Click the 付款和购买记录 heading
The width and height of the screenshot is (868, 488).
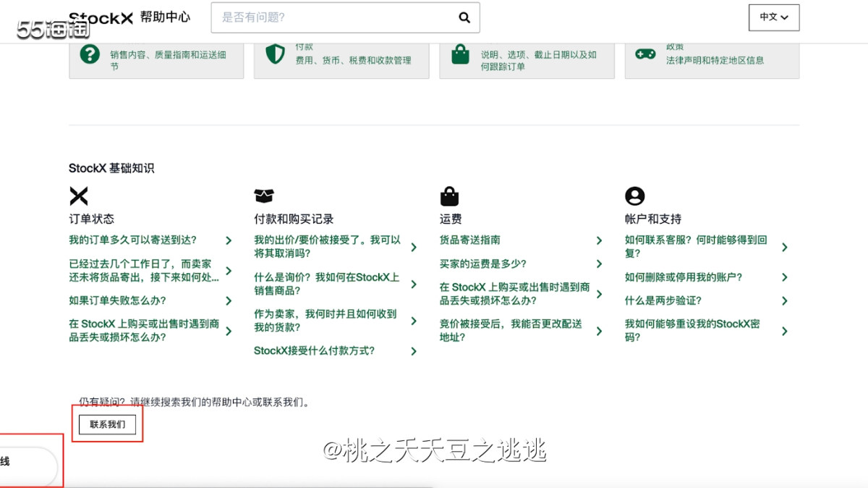coord(294,219)
